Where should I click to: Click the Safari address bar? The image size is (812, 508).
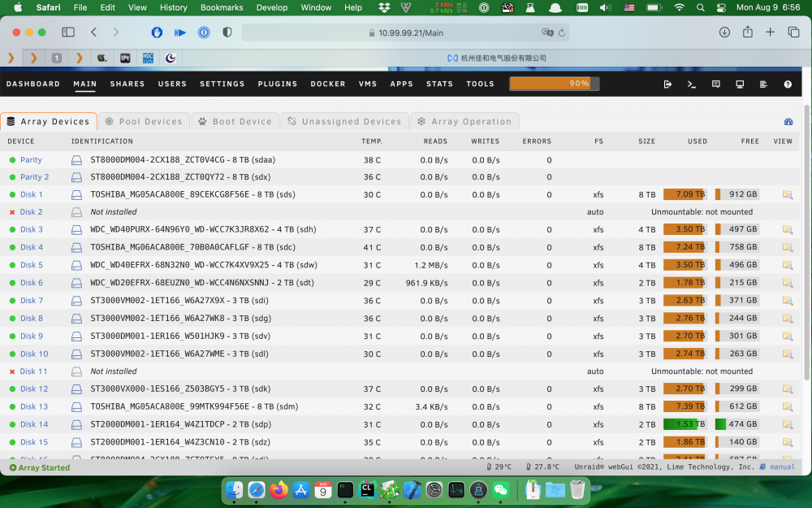[406, 33]
